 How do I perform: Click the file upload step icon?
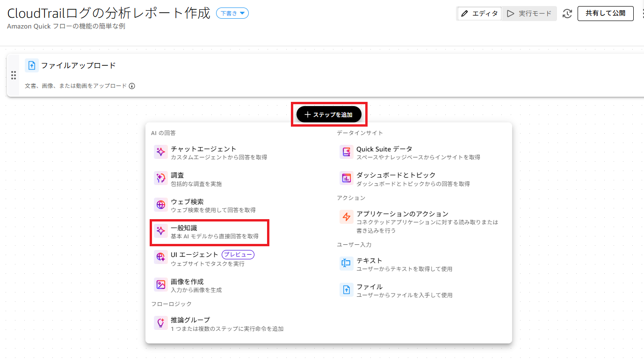32,65
